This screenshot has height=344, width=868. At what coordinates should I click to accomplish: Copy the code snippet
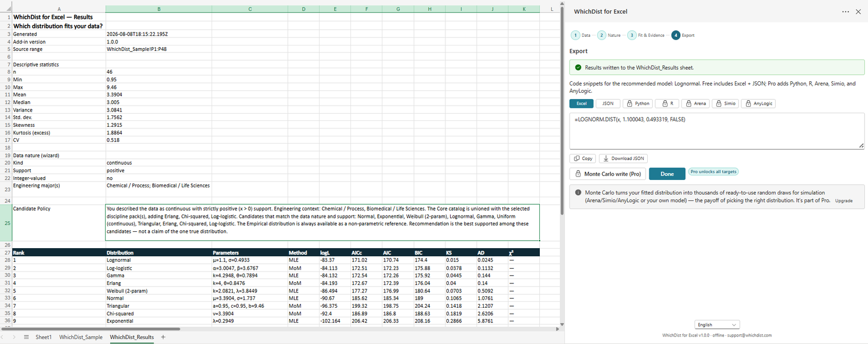pyautogui.click(x=583, y=159)
